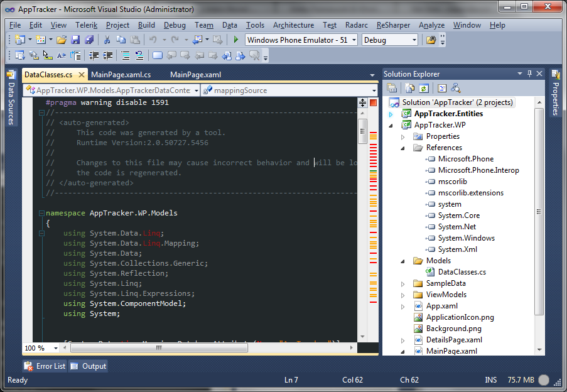
Task: Click the editor horizontal scrollbar thumb
Action: pyautogui.click(x=159, y=348)
